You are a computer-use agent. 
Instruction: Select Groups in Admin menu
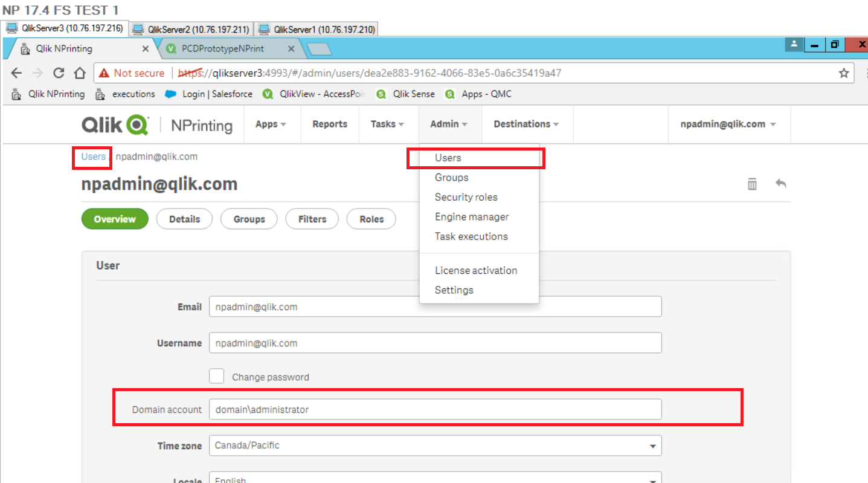(x=479, y=178)
